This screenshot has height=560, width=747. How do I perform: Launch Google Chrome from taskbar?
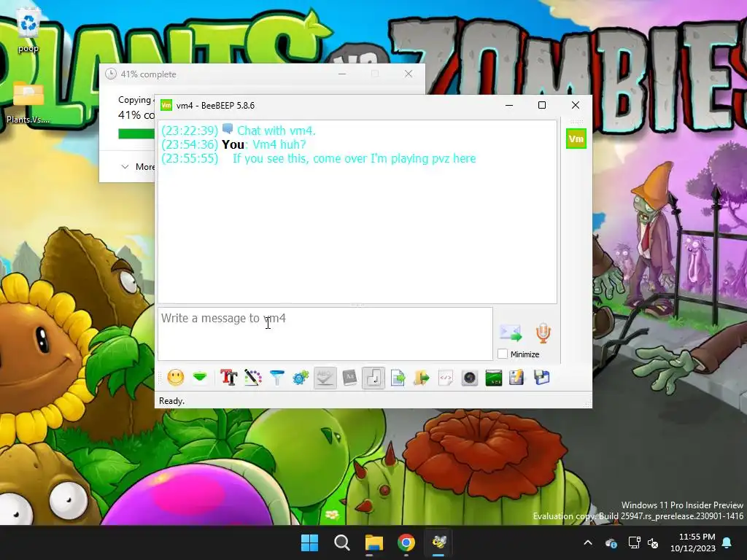click(406, 542)
